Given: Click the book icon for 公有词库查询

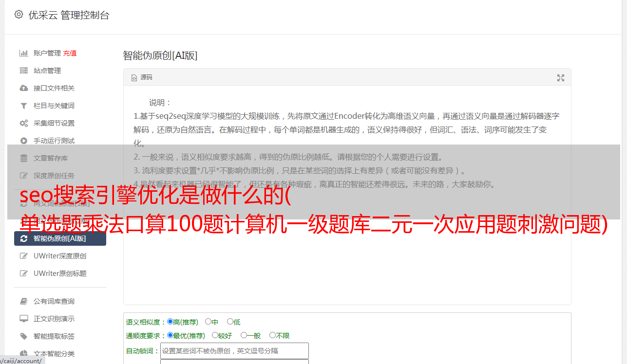Looking at the screenshot, I should [23, 301].
